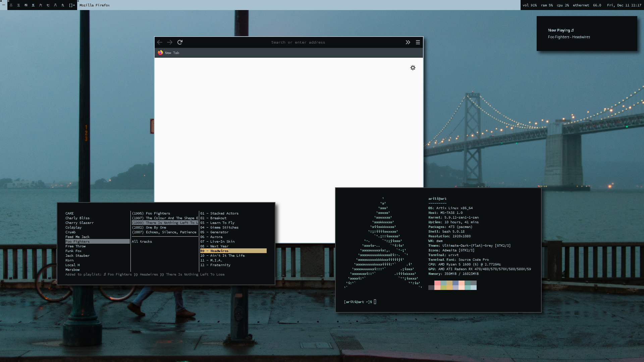Select track 04 - Gimme Stitches
This screenshot has height=362, width=644.
click(x=219, y=228)
